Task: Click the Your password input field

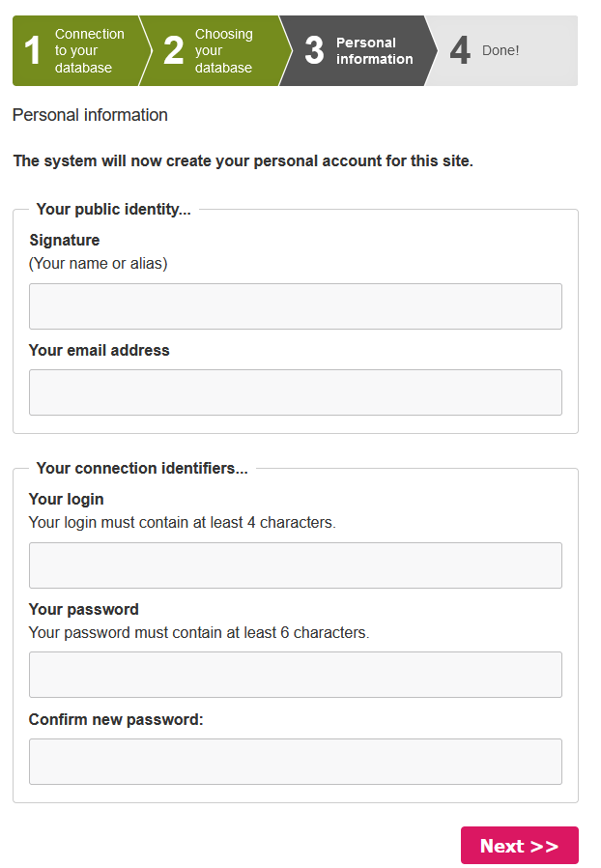Action: [295, 675]
